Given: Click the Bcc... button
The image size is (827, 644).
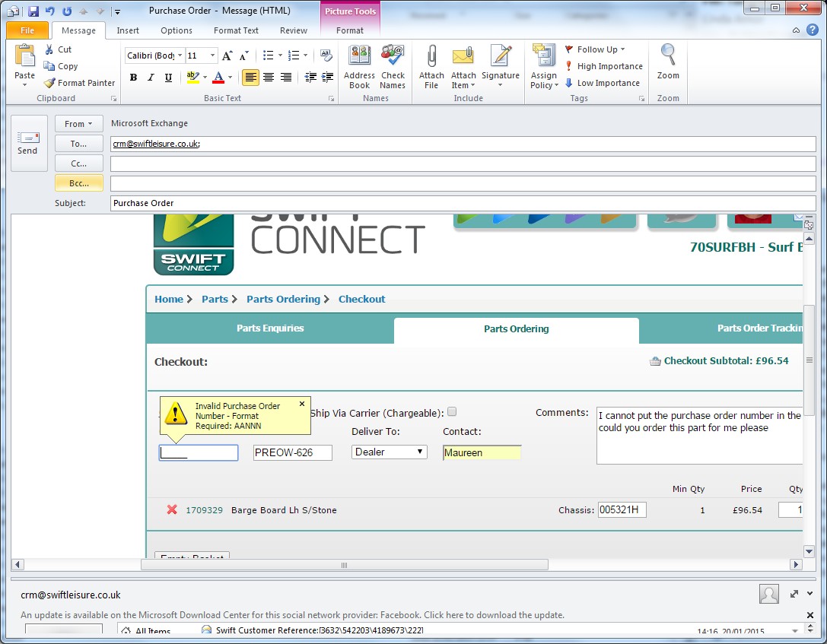Looking at the screenshot, I should (78, 183).
